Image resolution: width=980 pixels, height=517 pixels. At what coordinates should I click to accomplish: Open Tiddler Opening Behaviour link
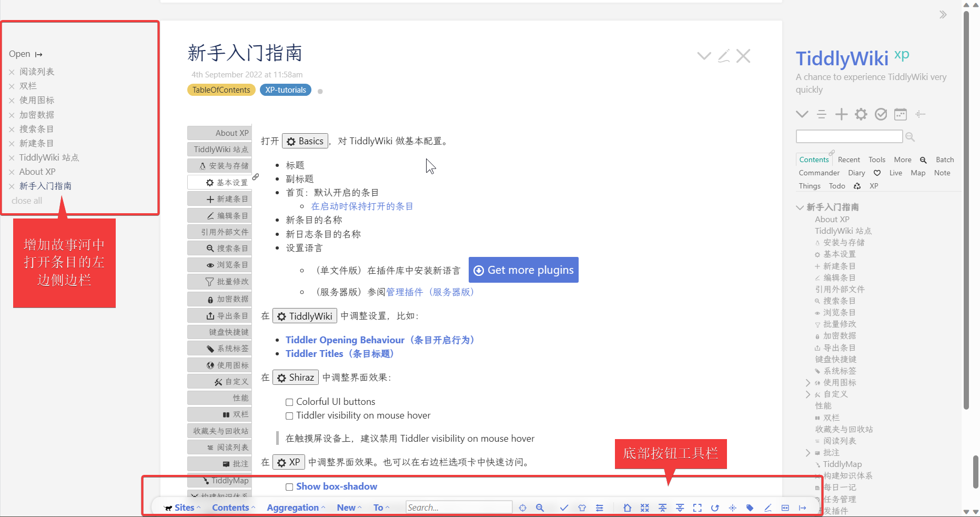(382, 340)
